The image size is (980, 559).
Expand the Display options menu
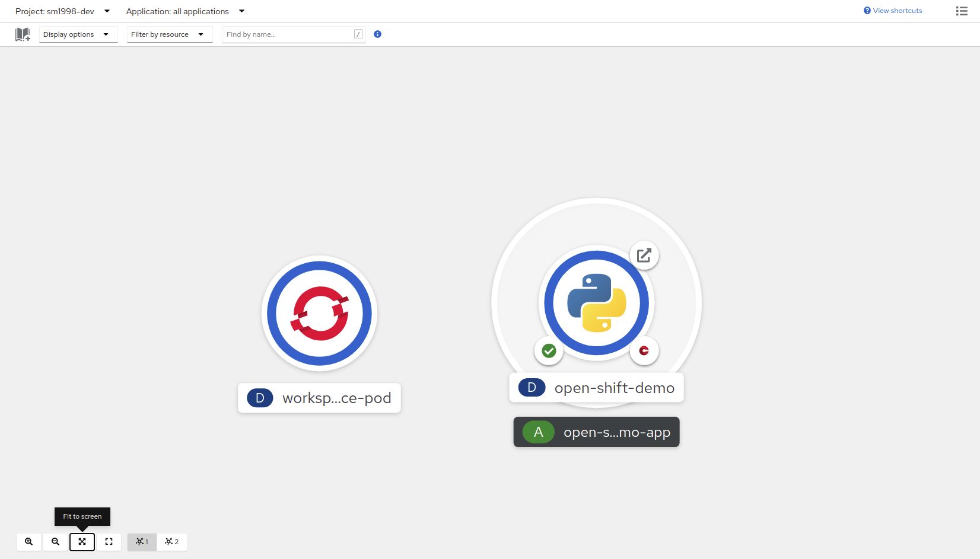pos(78,34)
